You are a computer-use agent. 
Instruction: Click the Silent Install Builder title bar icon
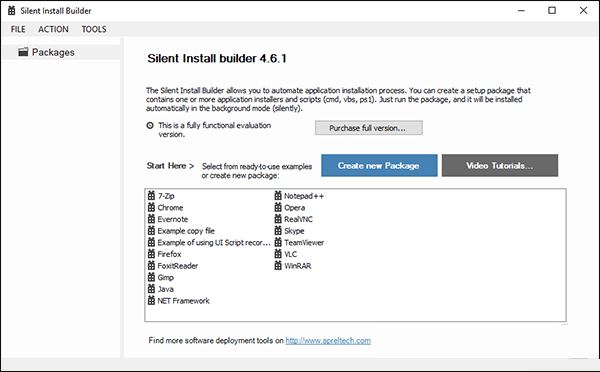pyautogui.click(x=12, y=10)
